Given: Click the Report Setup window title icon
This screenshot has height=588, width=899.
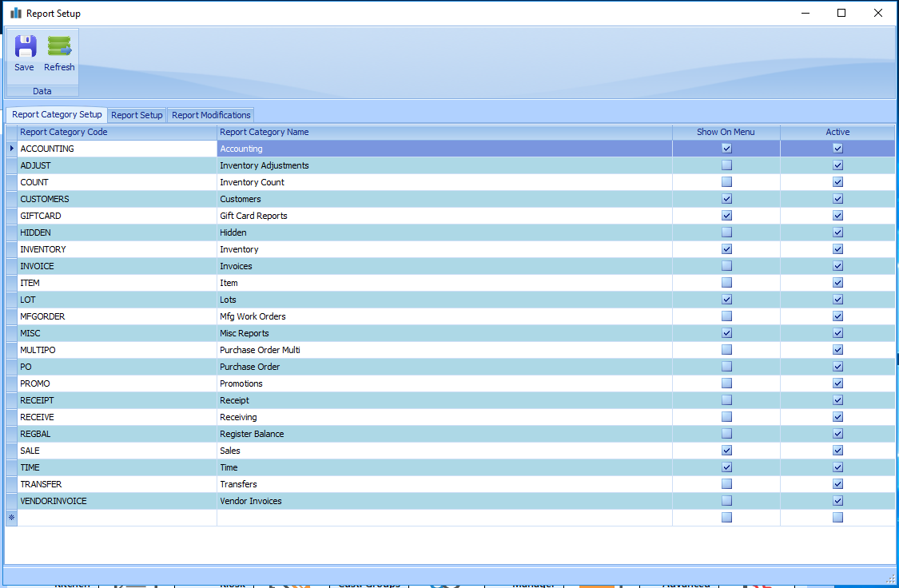Looking at the screenshot, I should pyautogui.click(x=16, y=14).
